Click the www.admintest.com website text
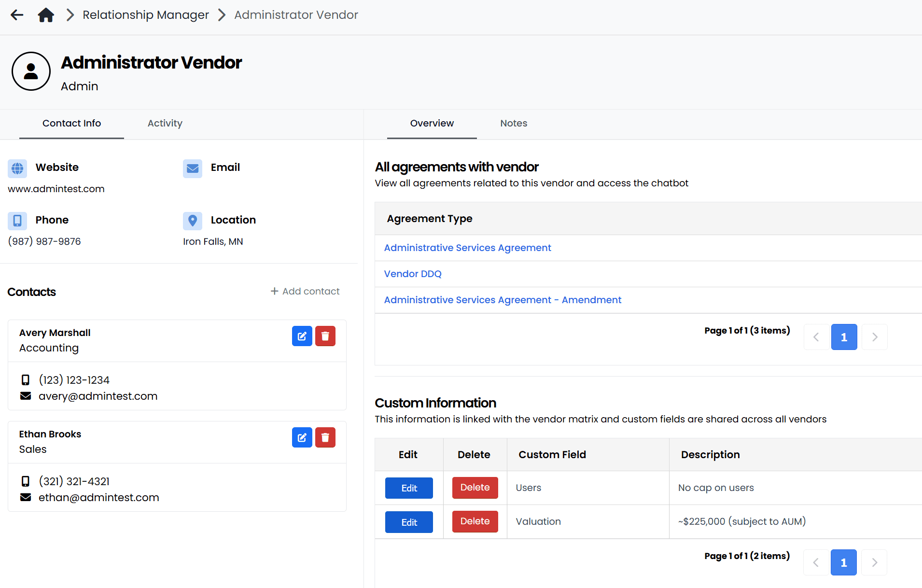Viewport: 922px width, 588px height. pos(56,189)
